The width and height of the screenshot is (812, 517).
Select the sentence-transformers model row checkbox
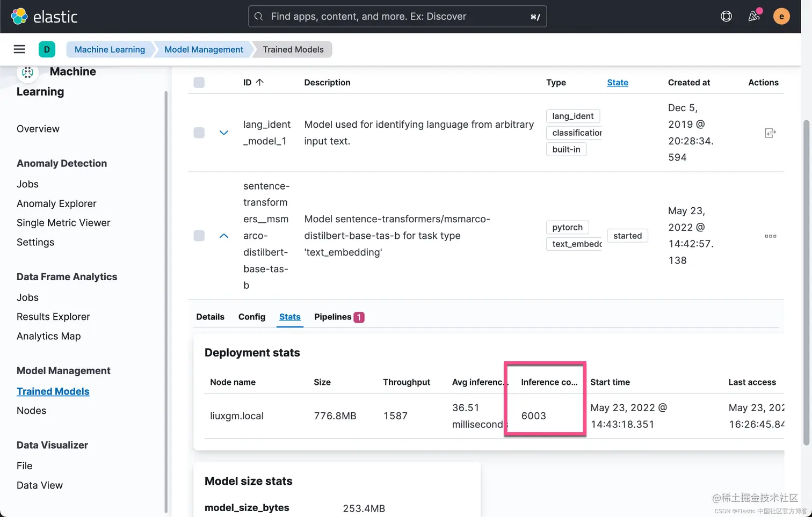(x=199, y=236)
